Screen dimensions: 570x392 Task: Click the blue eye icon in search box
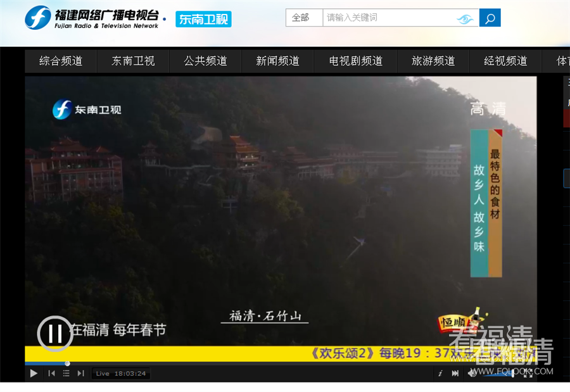(x=465, y=19)
